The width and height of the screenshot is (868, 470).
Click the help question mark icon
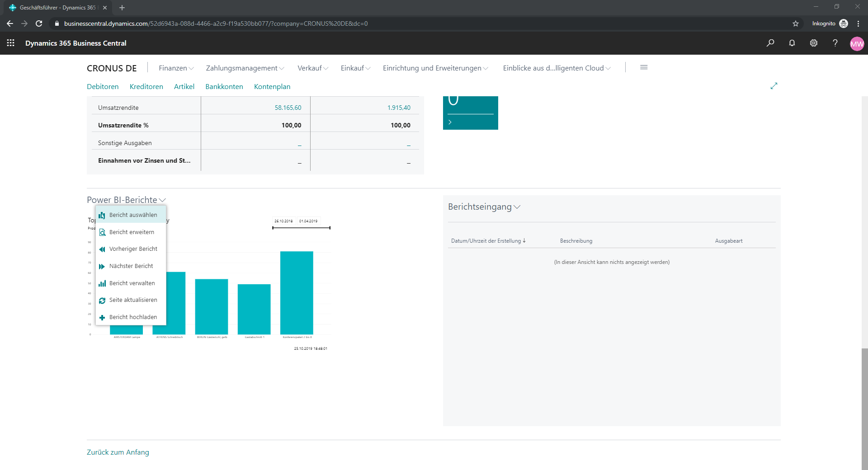835,43
